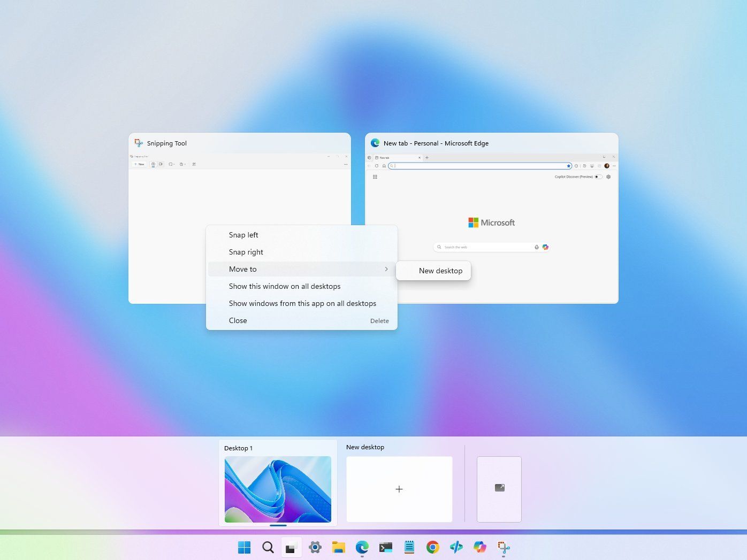
Task: Click the Task View taskbar button
Action: [292, 547]
